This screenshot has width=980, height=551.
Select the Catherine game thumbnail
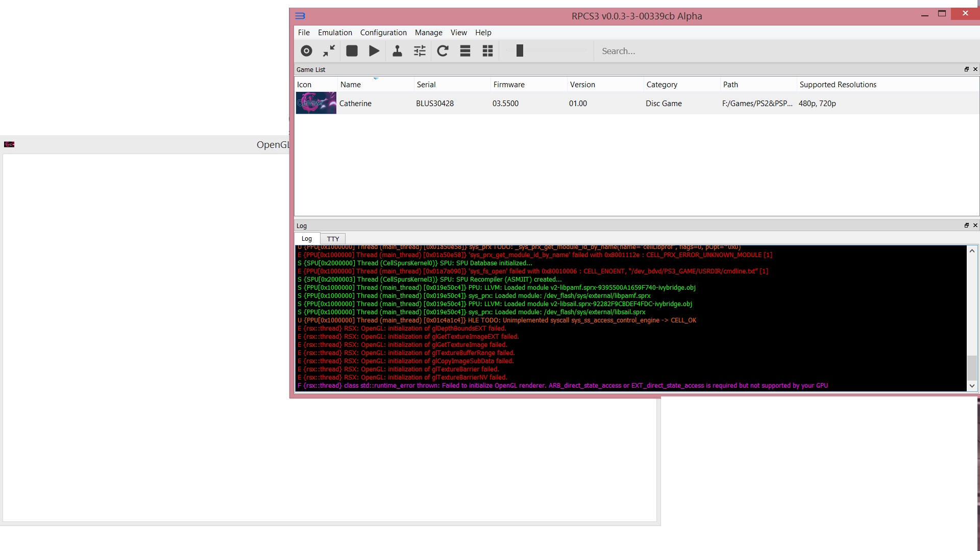tap(316, 103)
